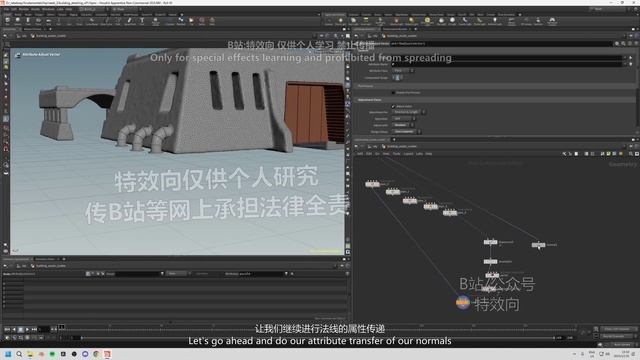Select the far-right node in network editor

[x=539, y=245]
